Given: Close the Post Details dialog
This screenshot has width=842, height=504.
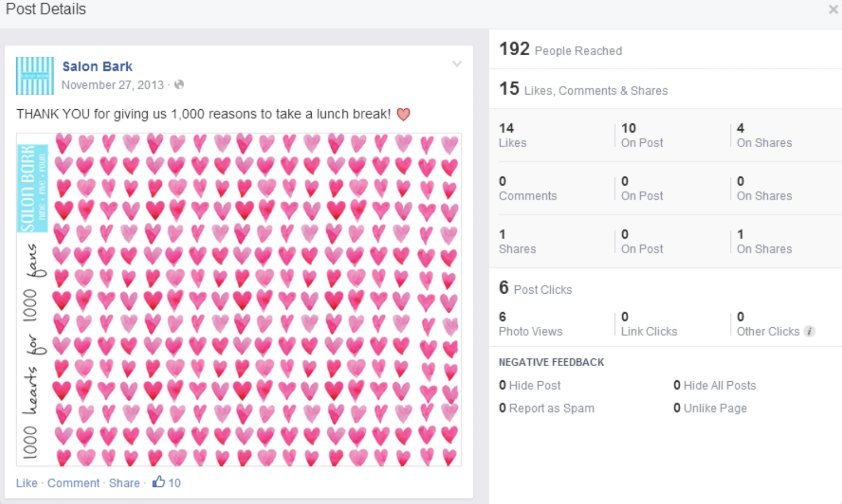Looking at the screenshot, I should 833,9.
